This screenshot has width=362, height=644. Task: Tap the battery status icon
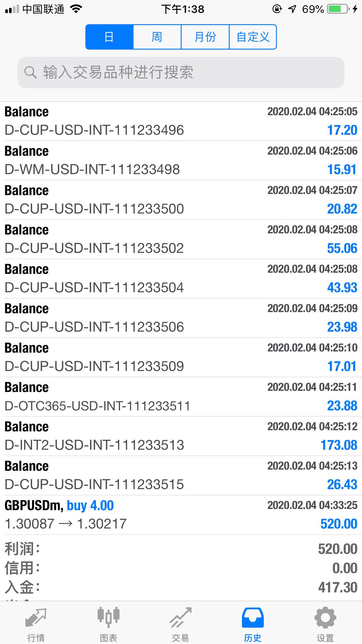click(x=338, y=9)
